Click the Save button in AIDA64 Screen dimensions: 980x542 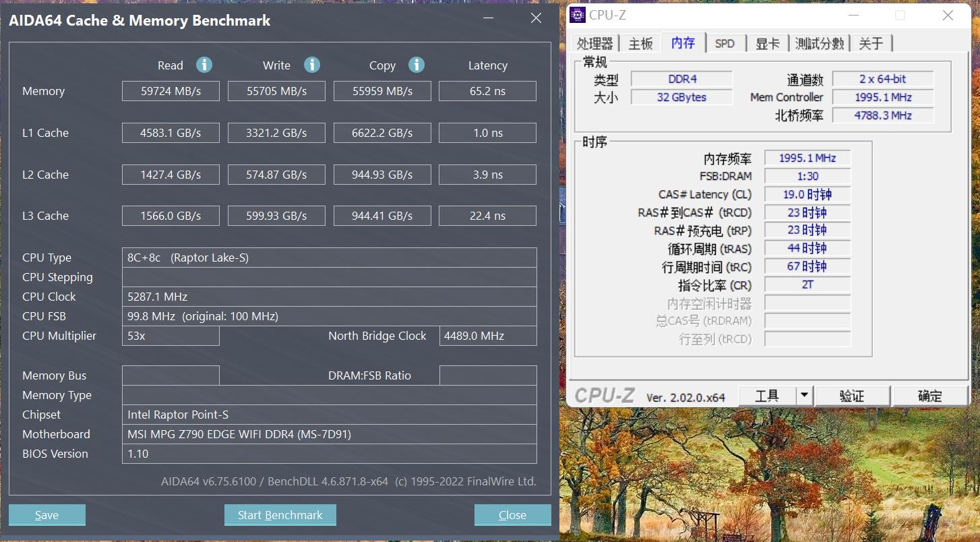(47, 514)
